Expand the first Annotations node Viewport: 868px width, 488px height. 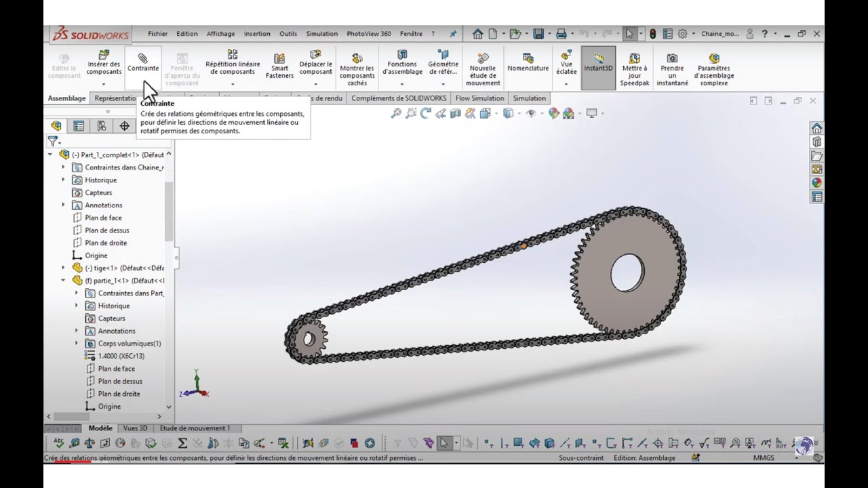pyautogui.click(x=63, y=205)
